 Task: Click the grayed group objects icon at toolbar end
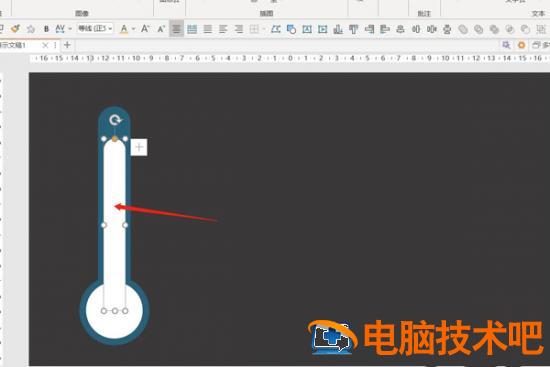pyautogui.click(x=541, y=29)
